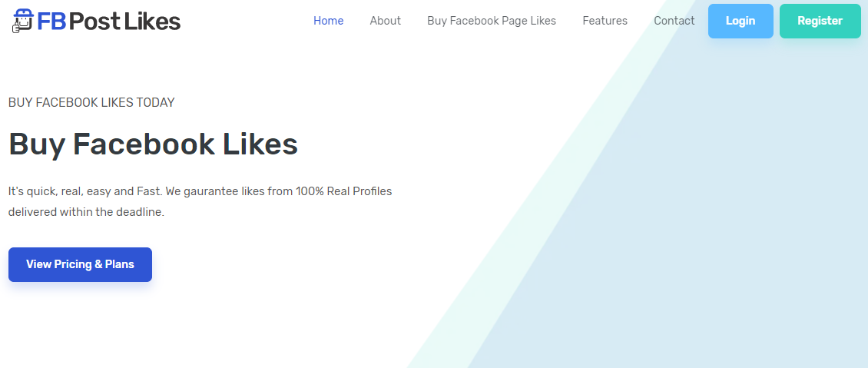The width and height of the screenshot is (868, 368).
Task: Click the word 'Post' in the logo
Action: (x=95, y=22)
